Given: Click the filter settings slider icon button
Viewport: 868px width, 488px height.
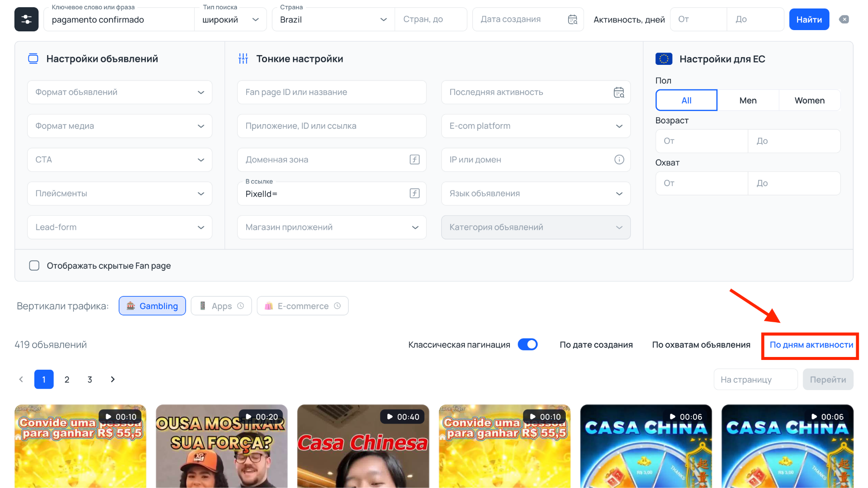Looking at the screenshot, I should [x=26, y=20].
